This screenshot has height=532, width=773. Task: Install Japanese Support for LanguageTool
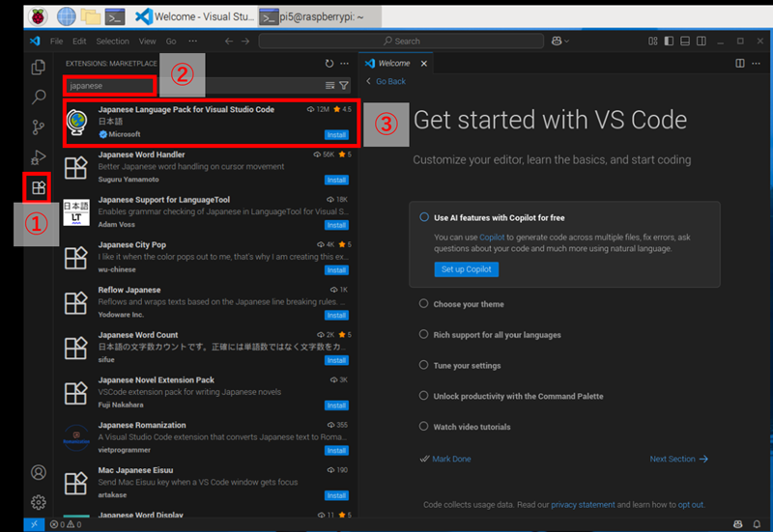[336, 225]
